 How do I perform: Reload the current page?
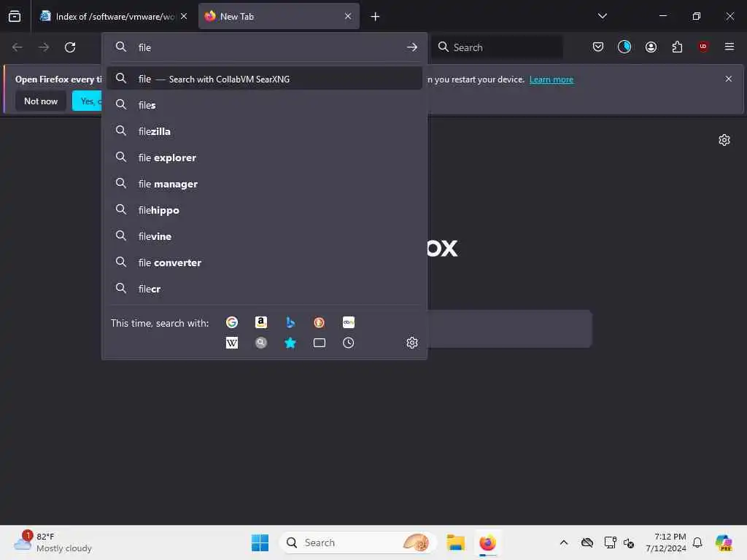click(70, 47)
